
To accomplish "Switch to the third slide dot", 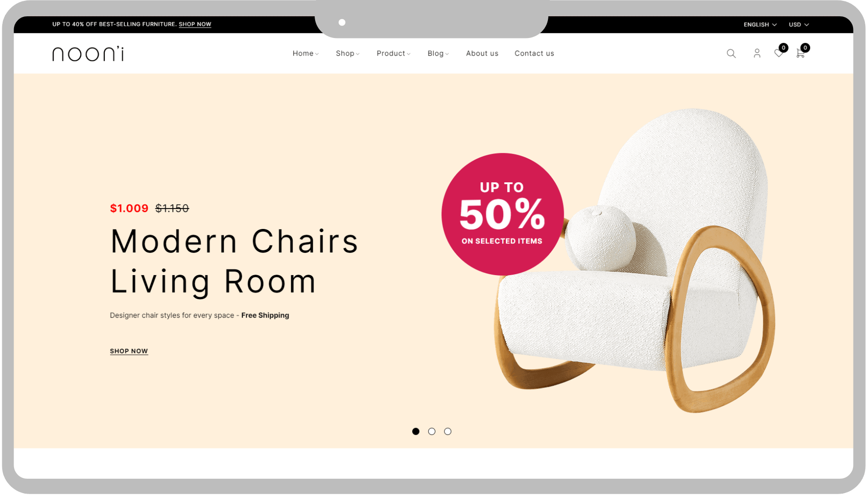I will point(448,431).
